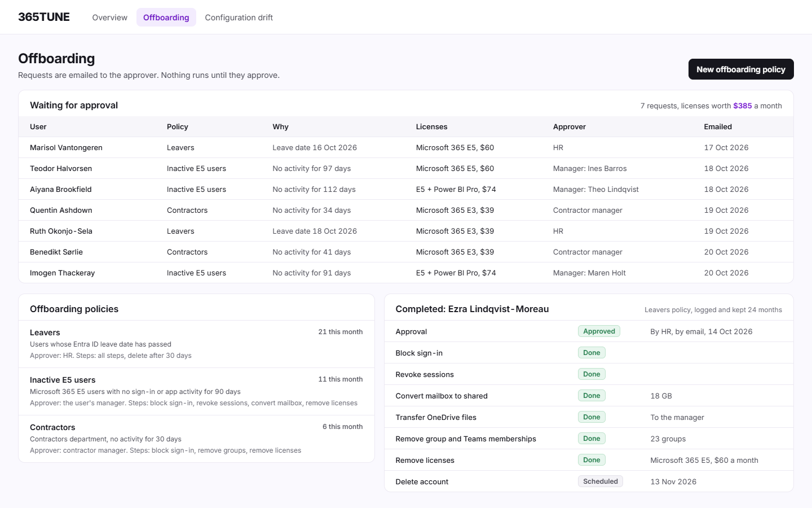Click the 'Waiting for approval' heading
Image resolution: width=812 pixels, height=508 pixels.
74,105
